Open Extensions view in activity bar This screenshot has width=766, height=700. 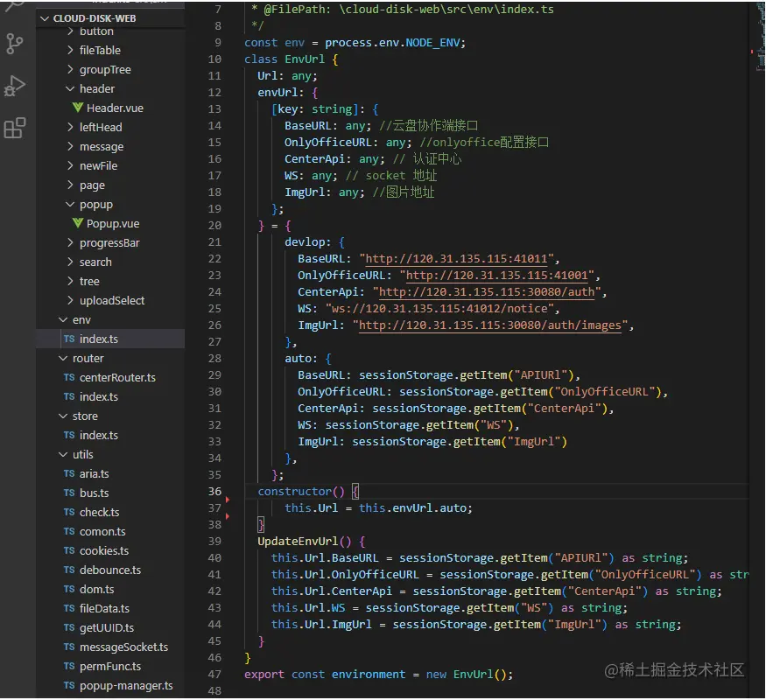(x=15, y=129)
